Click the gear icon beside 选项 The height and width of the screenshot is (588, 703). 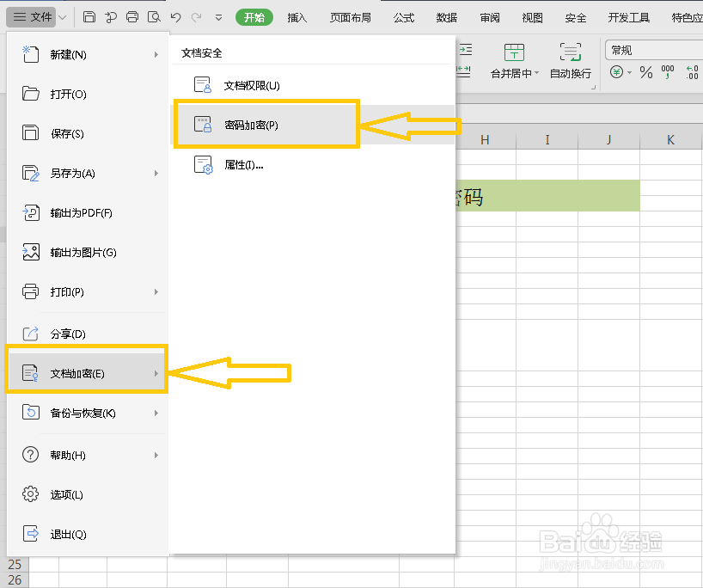click(30, 493)
